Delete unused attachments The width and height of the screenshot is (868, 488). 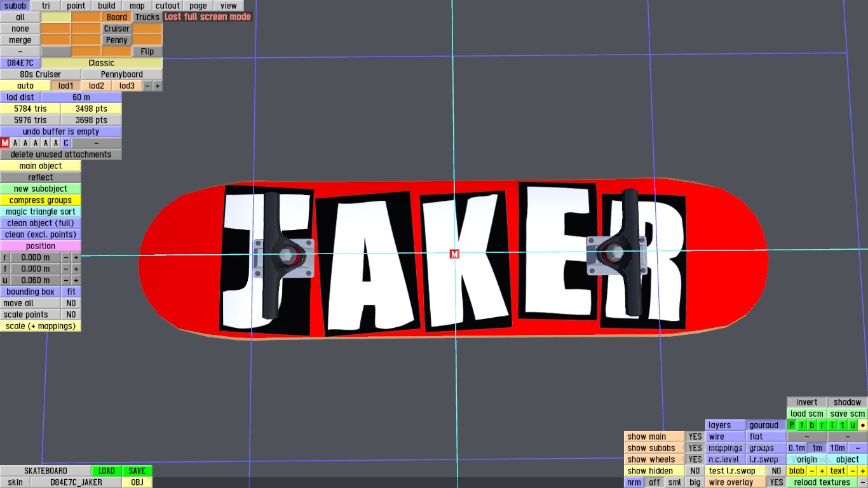click(61, 154)
